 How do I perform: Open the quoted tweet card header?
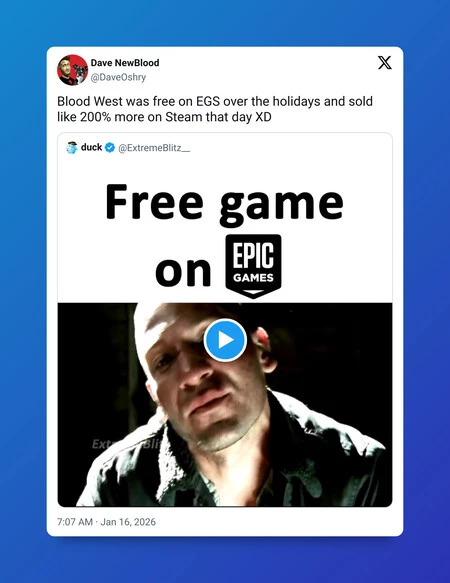click(128, 148)
